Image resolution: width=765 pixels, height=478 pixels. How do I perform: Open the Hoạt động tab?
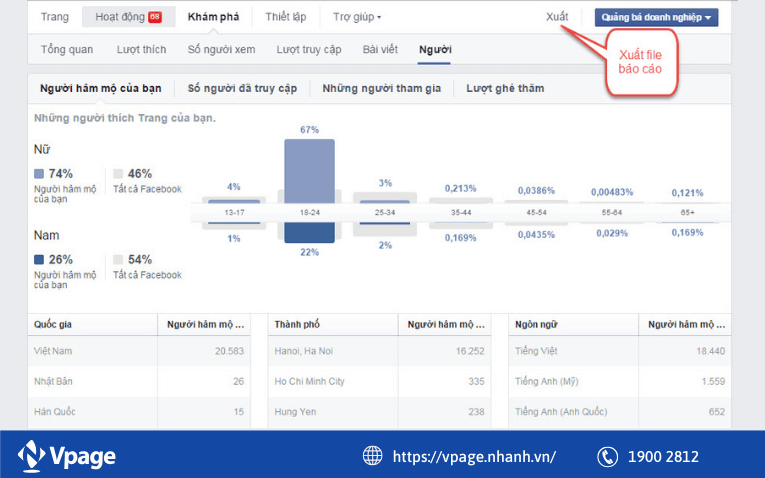(x=120, y=17)
